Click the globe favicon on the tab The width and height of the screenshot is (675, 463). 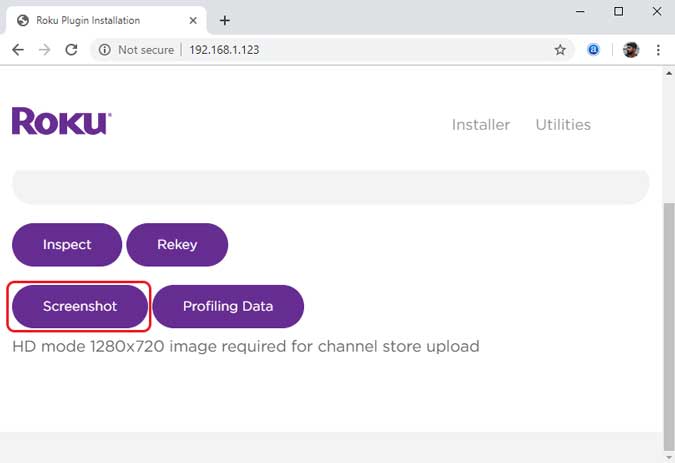click(23, 20)
